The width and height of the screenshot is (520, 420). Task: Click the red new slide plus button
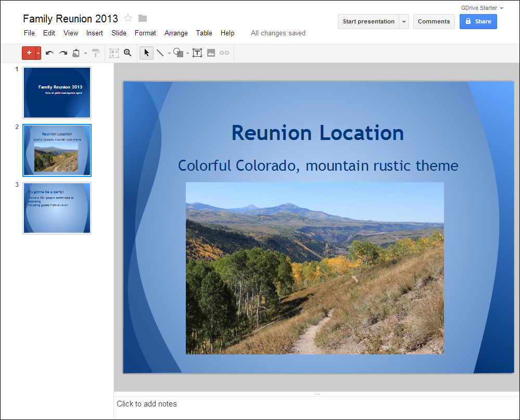(x=28, y=53)
